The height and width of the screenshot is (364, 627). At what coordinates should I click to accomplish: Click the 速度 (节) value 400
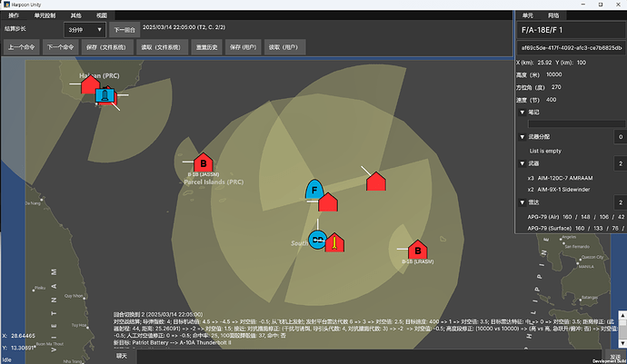click(551, 100)
